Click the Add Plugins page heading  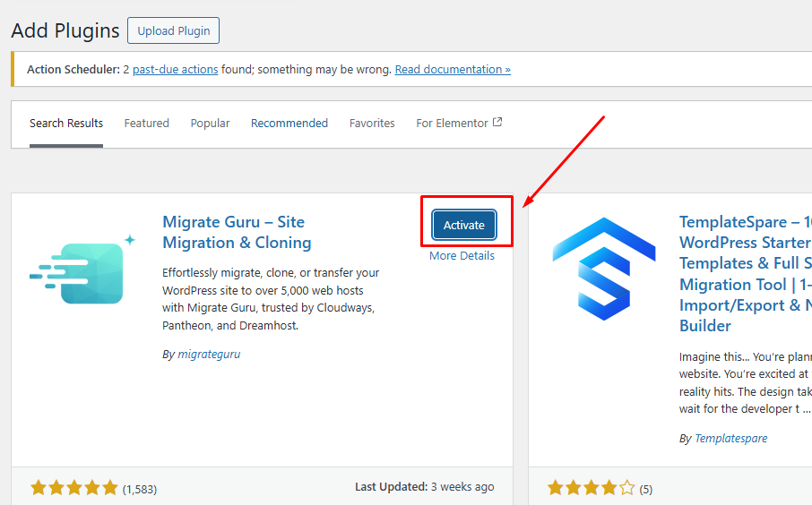65,30
